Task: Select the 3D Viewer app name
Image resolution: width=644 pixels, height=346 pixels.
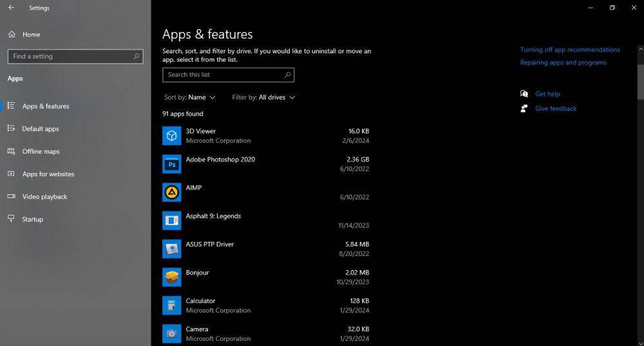Action: (x=200, y=131)
